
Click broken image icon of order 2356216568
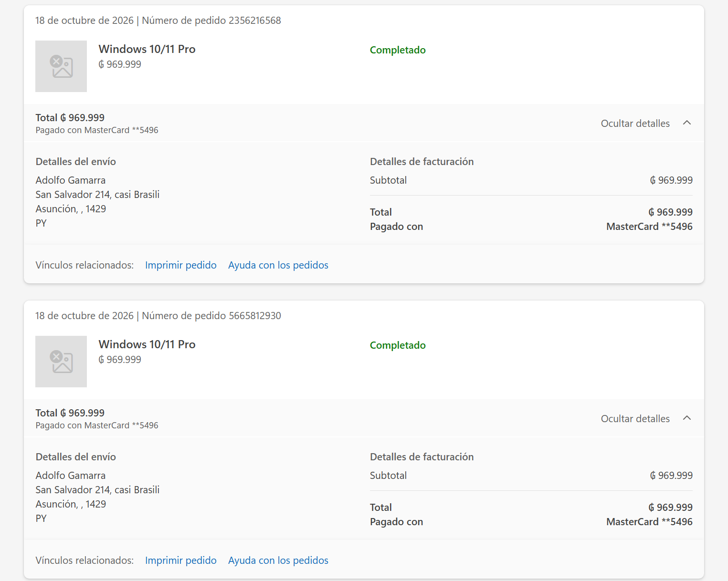(x=61, y=66)
